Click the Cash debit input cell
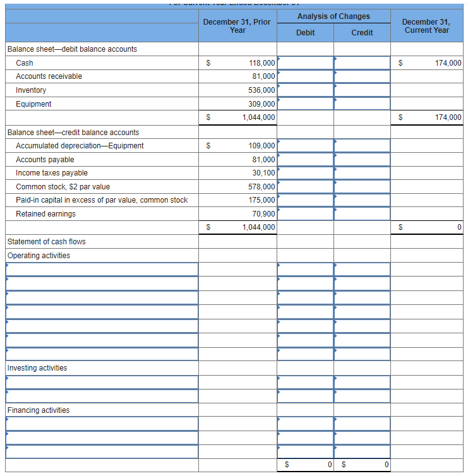 tap(305, 63)
